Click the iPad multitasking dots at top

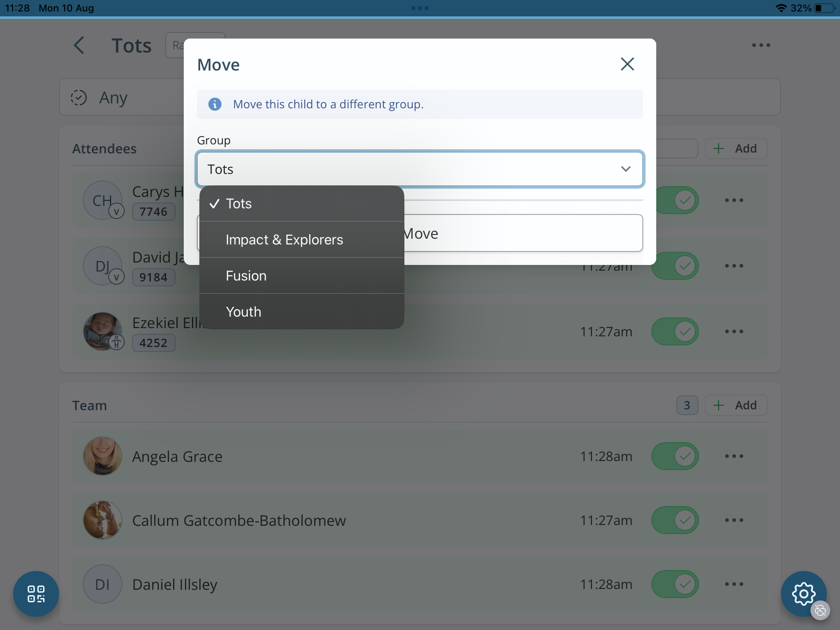pos(420,8)
